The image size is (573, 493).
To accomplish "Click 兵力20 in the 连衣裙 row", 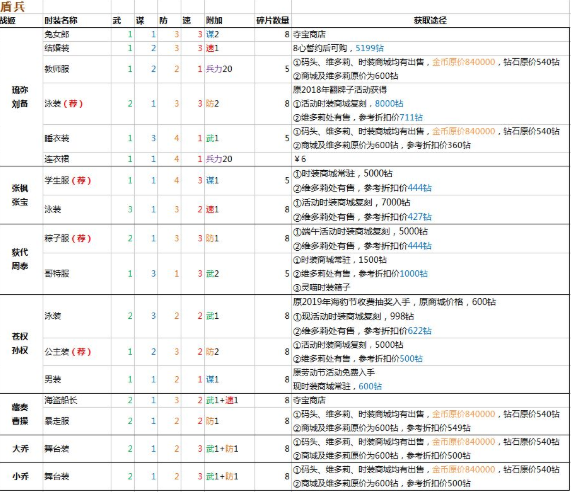I will (219, 159).
